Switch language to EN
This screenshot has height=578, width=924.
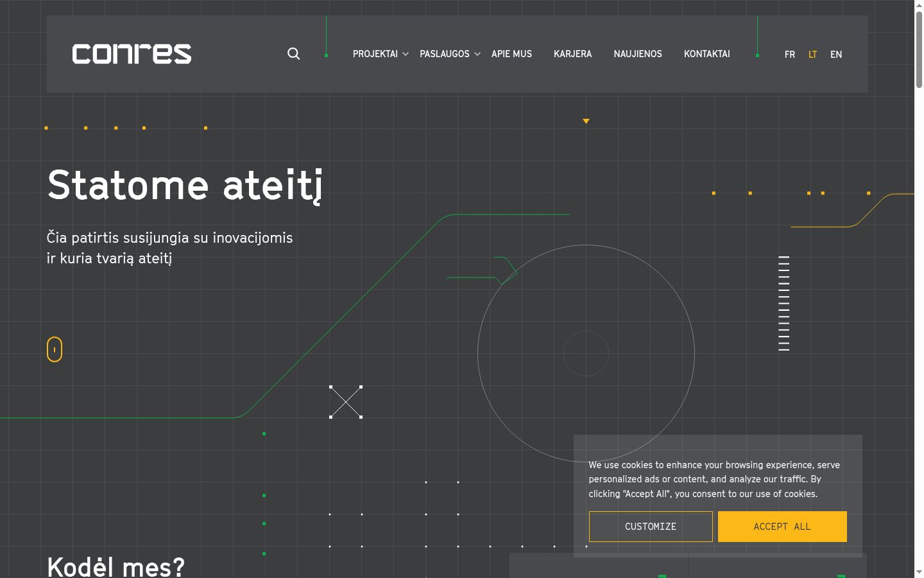click(x=836, y=55)
